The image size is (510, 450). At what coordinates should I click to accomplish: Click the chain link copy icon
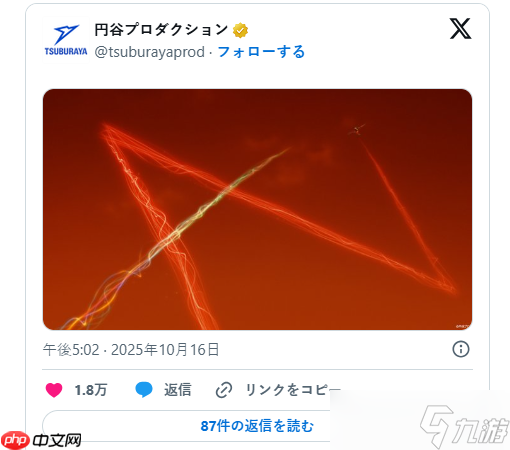point(224,390)
